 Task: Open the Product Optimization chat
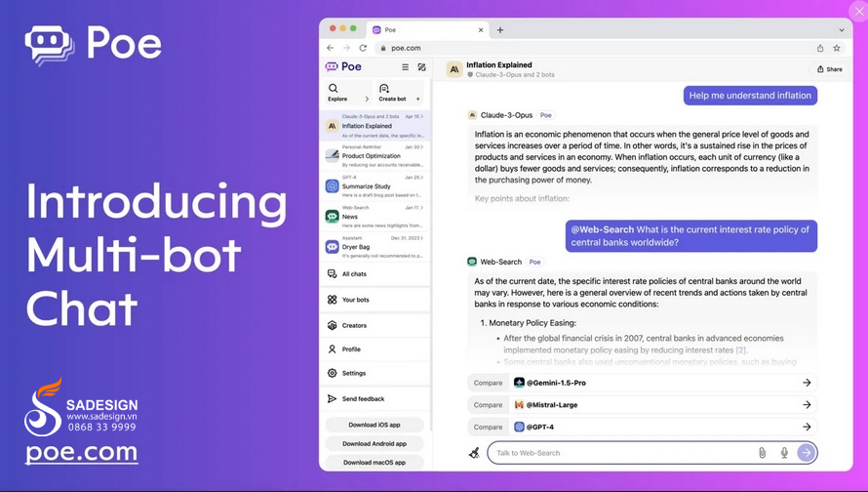click(x=375, y=156)
